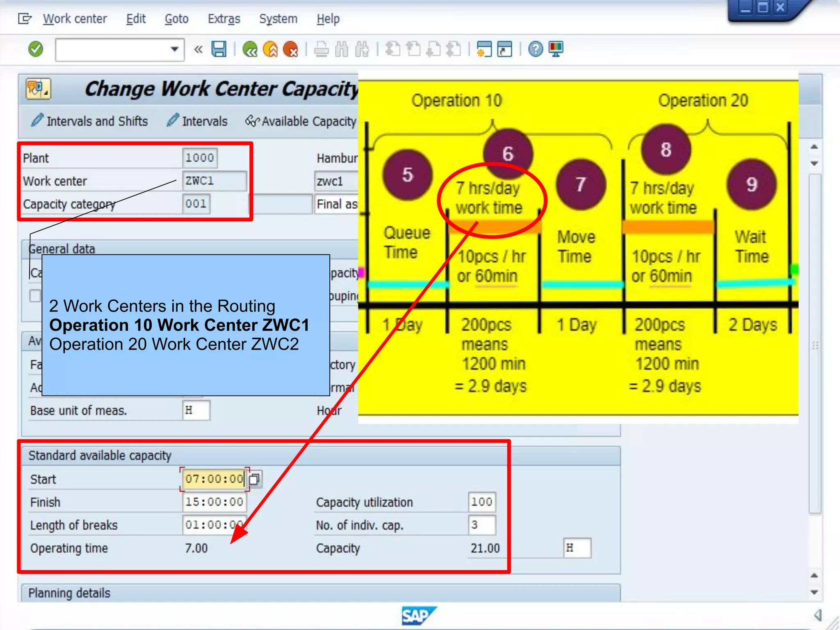Click the menu bar session icon
The width and height of the screenshot is (840, 630).
(x=25, y=19)
